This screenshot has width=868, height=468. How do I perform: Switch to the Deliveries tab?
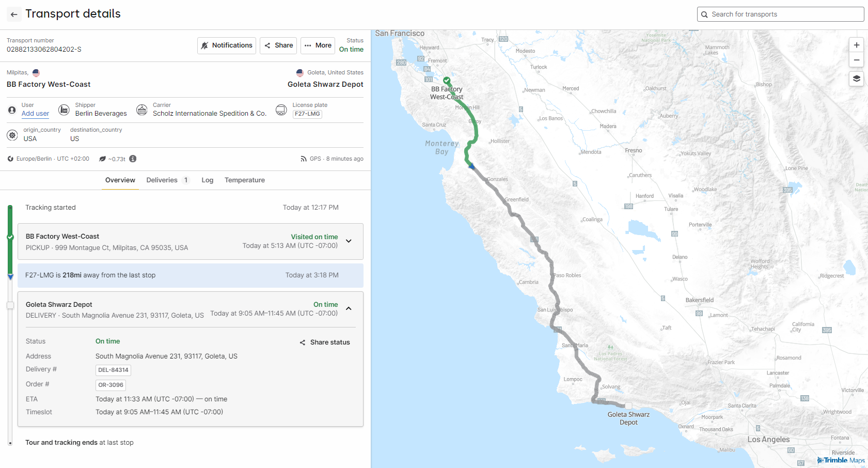[x=167, y=180]
